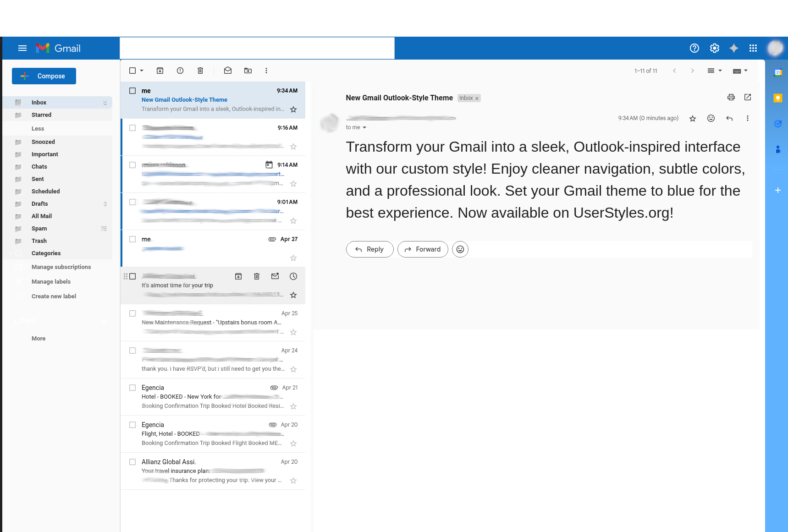788x532 pixels.
Task: Open Google Calendar in the side panel
Action: pos(777,72)
